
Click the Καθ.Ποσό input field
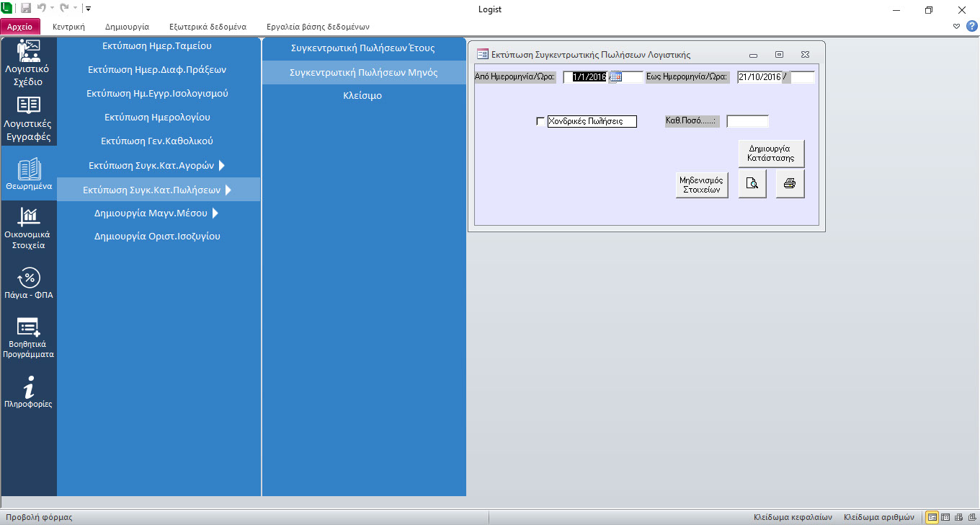[747, 121]
